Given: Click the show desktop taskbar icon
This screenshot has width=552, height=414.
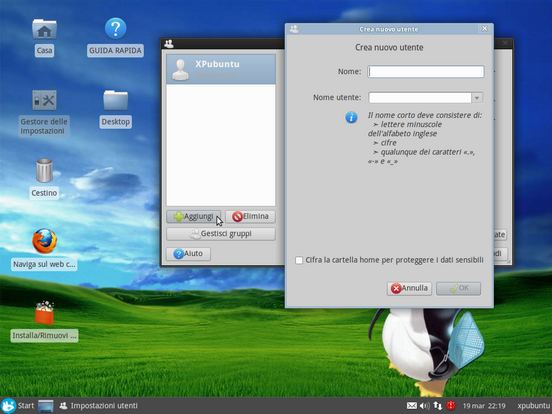Looking at the screenshot, I should pos(46,406).
